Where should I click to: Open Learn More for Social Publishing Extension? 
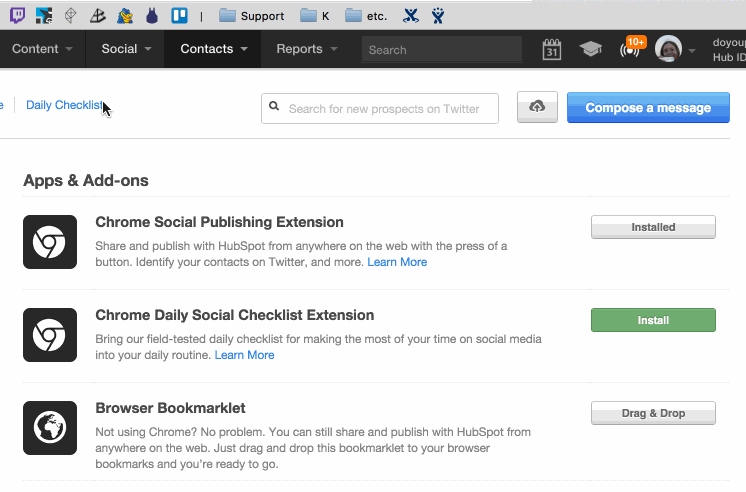[397, 262]
